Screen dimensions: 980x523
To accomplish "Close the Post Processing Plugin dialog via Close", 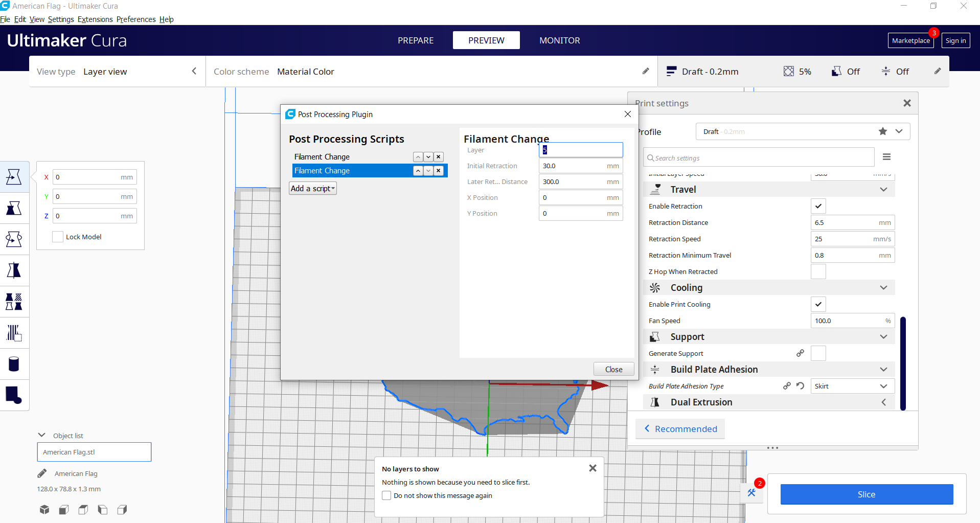I will click(613, 369).
